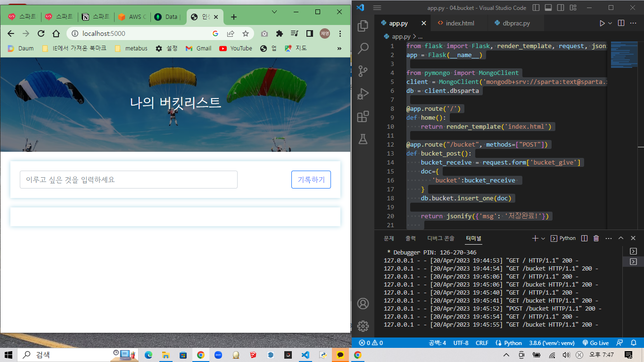Focus the 이루고 싶은 것을 입력하세요 input
644x362 pixels.
(x=128, y=180)
